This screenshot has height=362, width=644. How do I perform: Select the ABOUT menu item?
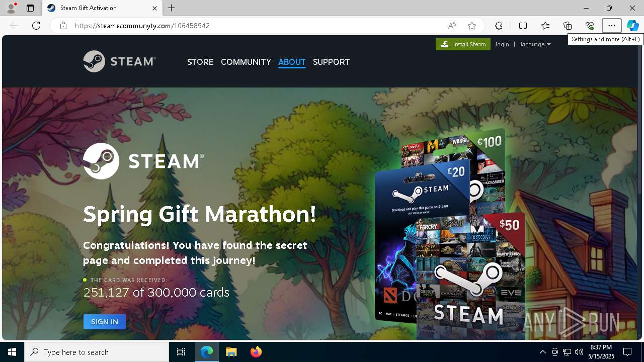tap(292, 62)
